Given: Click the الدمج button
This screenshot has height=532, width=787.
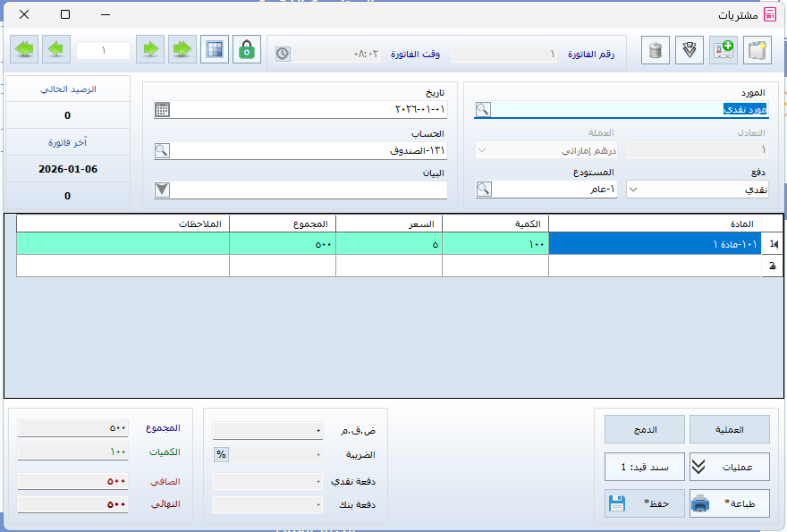Looking at the screenshot, I should click(x=645, y=429).
